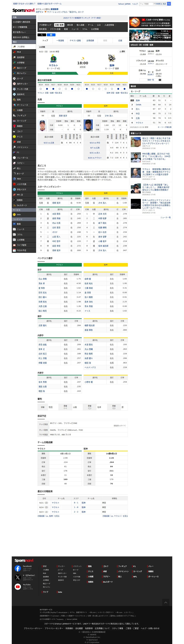Open pitcher 才木 浩人 player link
Image resolution: width=184 pixels, height=644 pixels.
point(109,116)
